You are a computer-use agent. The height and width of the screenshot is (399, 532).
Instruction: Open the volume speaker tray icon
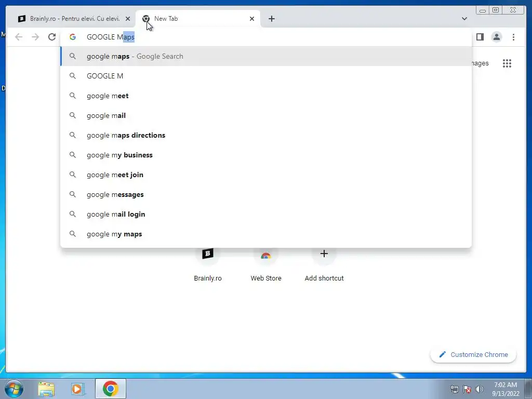click(480, 389)
